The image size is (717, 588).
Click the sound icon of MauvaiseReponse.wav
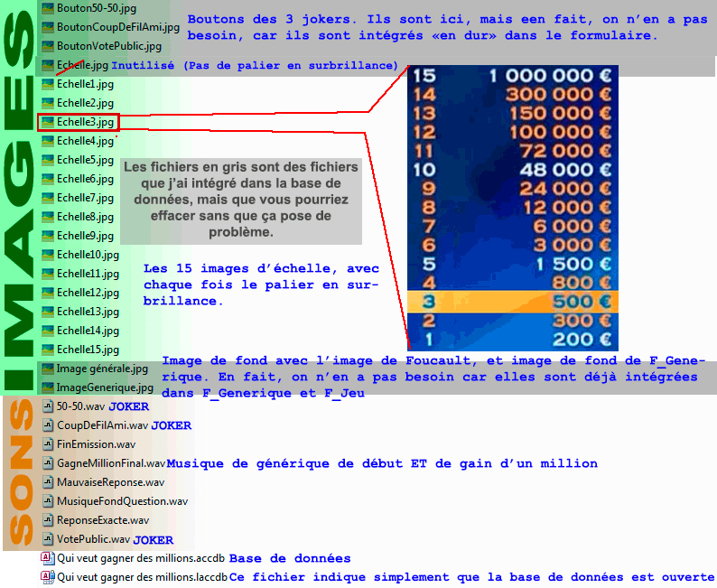48,482
